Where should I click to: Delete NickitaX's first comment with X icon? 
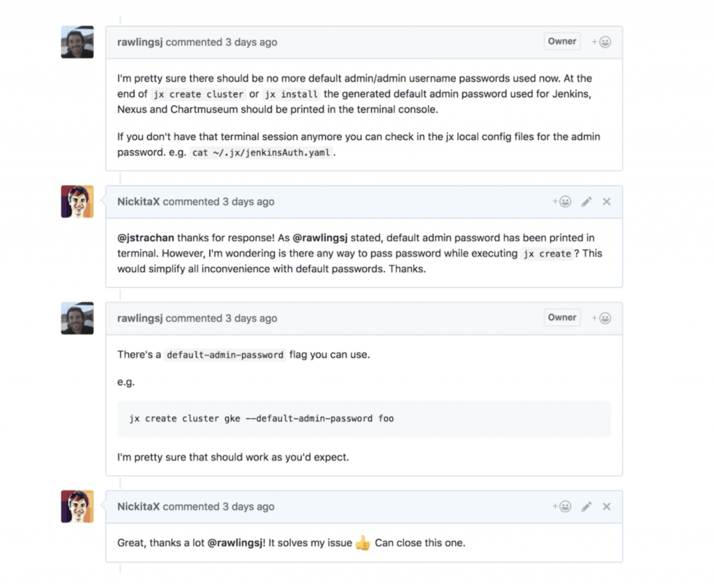tap(607, 201)
